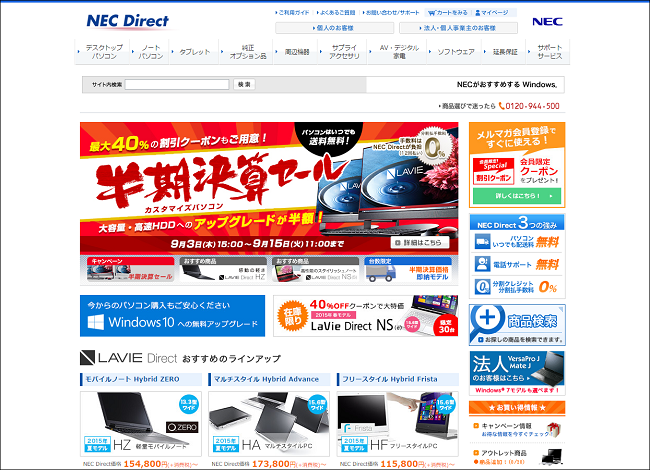Screen dimensions: 650x470
Task: Open the My Page link
Action: [x=492, y=13]
